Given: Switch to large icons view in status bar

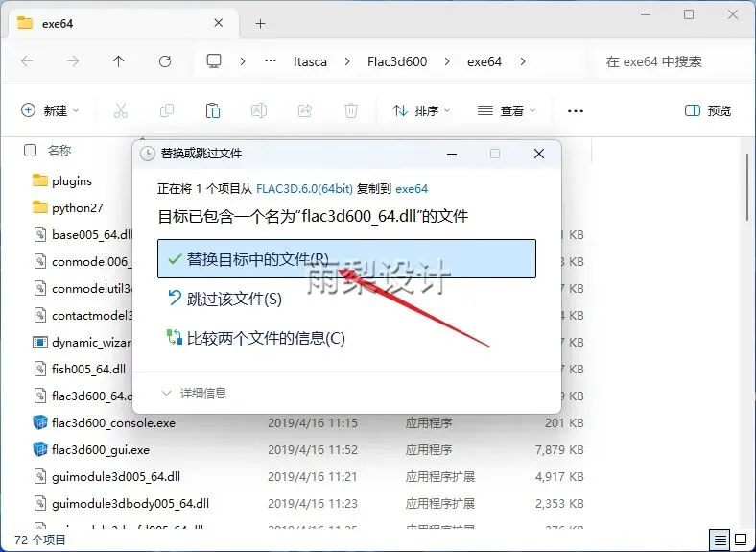Looking at the screenshot, I should (x=741, y=540).
